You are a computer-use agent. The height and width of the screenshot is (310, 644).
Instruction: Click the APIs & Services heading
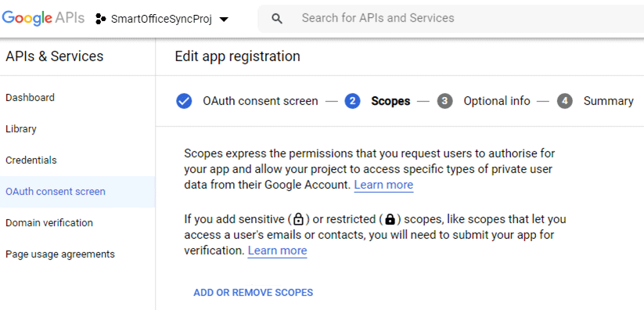point(55,56)
